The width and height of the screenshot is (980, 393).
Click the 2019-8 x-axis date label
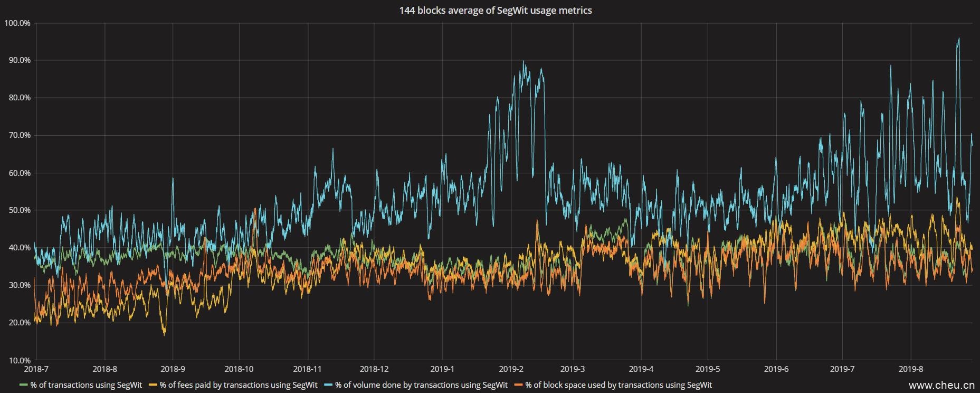click(x=910, y=369)
